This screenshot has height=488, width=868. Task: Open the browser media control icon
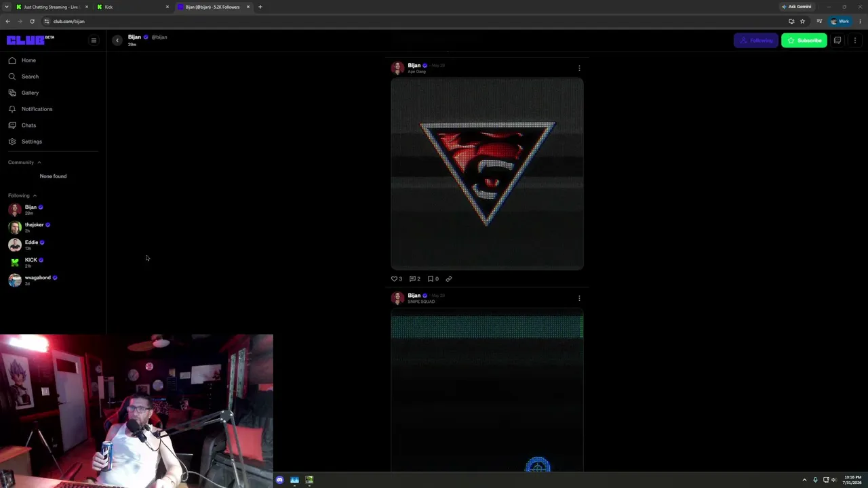(819, 21)
